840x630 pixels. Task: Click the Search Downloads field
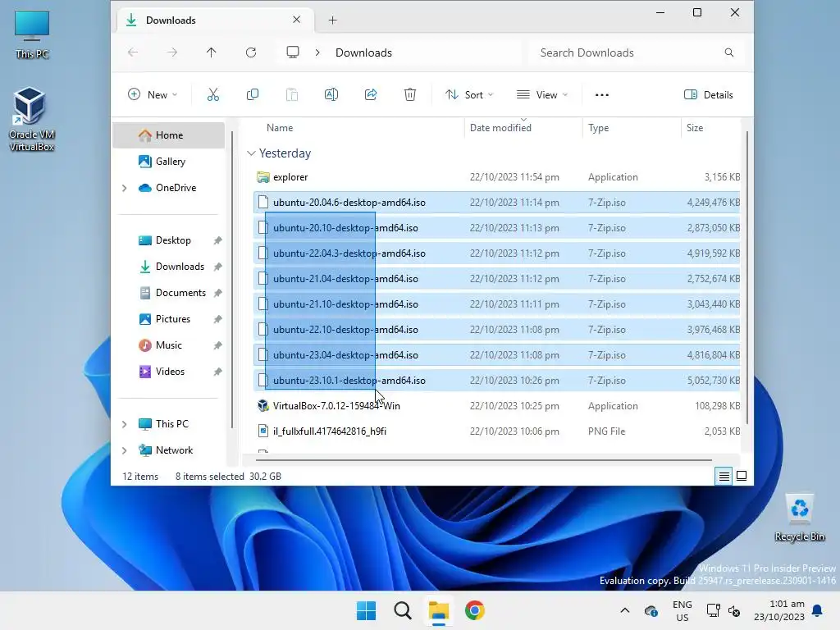pos(636,52)
